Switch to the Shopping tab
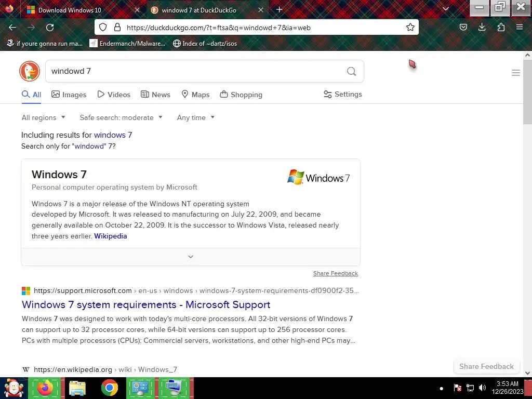Screen dimensions: 532x399 click(x=241, y=95)
